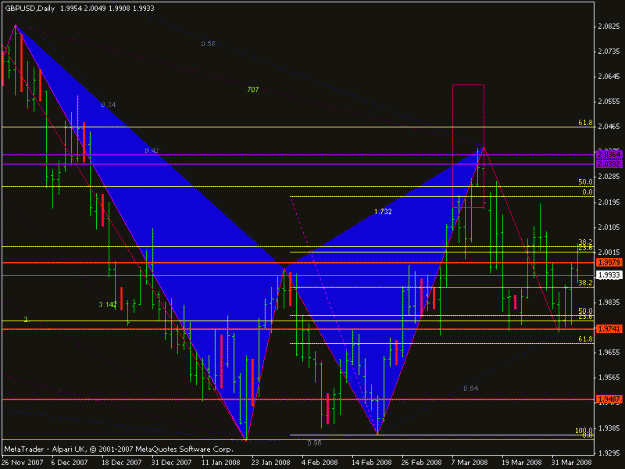Select the purple 2.0332 price tag

click(609, 164)
